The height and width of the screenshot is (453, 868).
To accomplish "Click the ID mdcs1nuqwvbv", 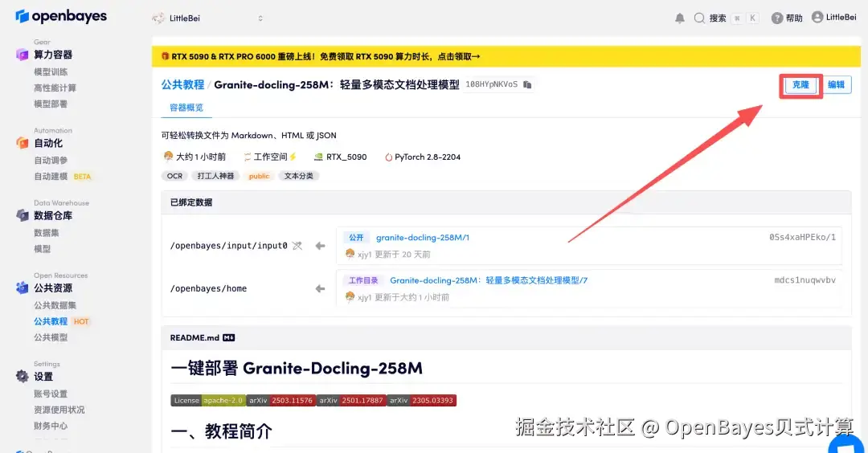I will [805, 280].
